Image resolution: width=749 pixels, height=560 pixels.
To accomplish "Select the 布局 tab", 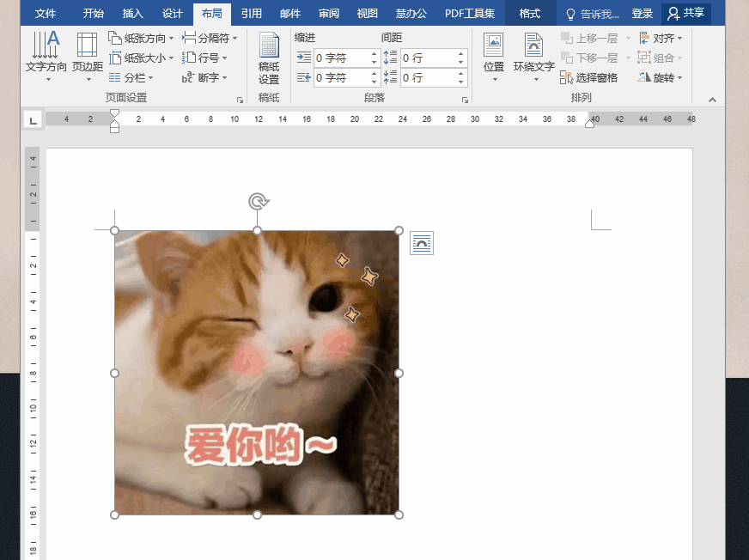I will 211,14.
